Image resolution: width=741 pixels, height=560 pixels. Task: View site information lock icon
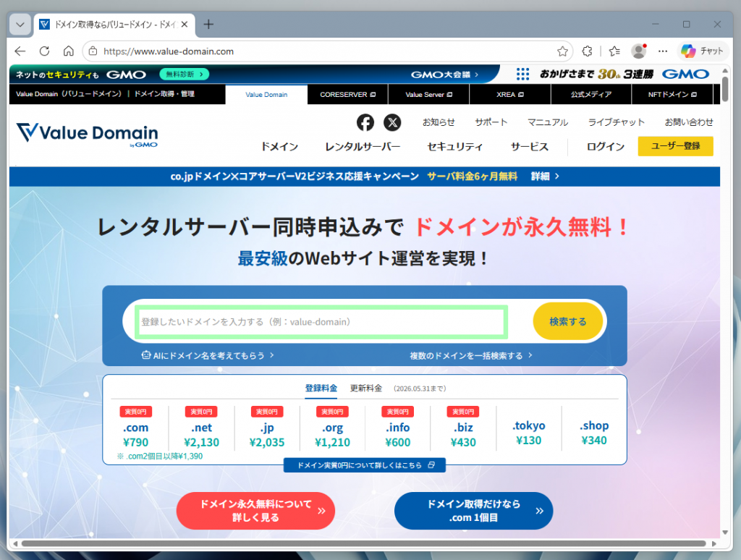pos(93,51)
